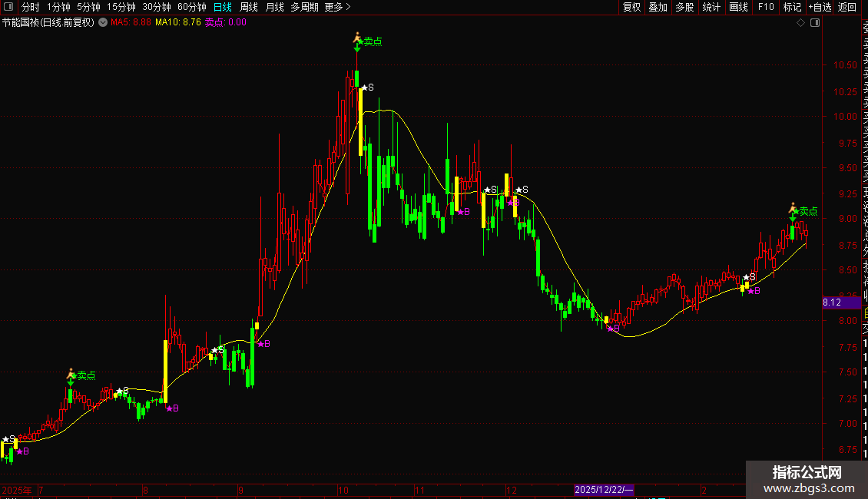The height and width of the screenshot is (499, 868).
Task: Click the month 9 label on time axis
Action: 240,490
